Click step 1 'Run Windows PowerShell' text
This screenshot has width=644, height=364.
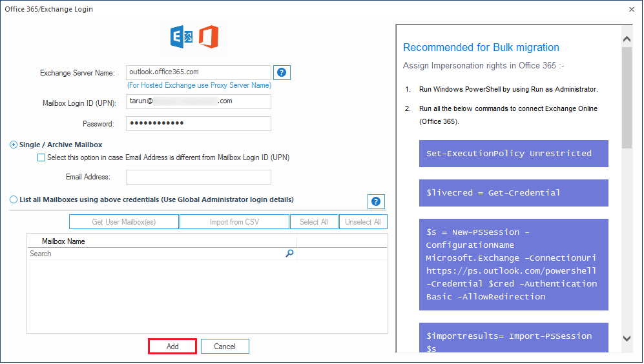click(x=508, y=90)
